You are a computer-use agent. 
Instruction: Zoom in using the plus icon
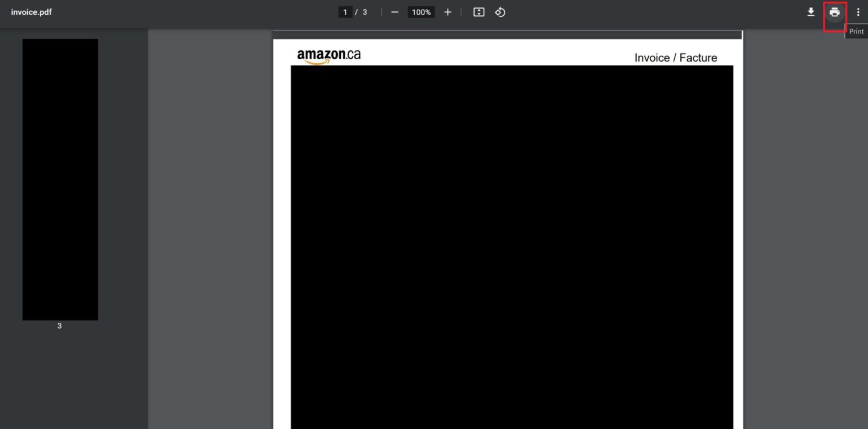[x=447, y=12]
